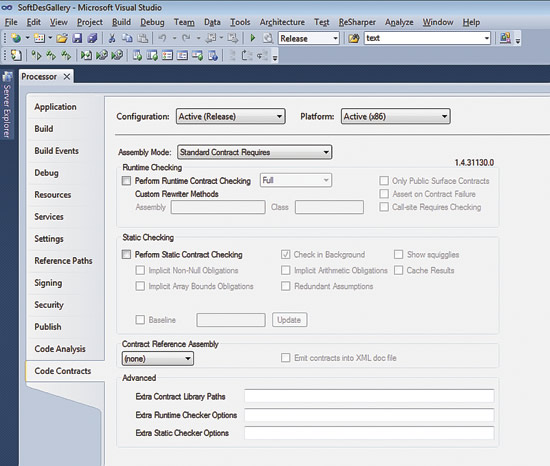Enable Perform Runtime Contract Checking
This screenshot has height=466, width=550.
(x=126, y=181)
